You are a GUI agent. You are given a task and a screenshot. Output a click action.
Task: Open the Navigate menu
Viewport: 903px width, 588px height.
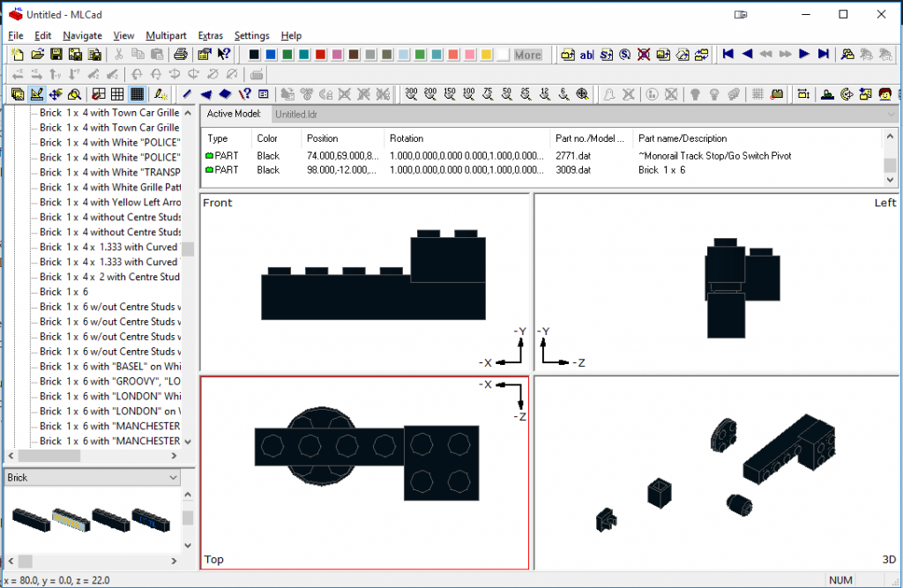click(82, 36)
